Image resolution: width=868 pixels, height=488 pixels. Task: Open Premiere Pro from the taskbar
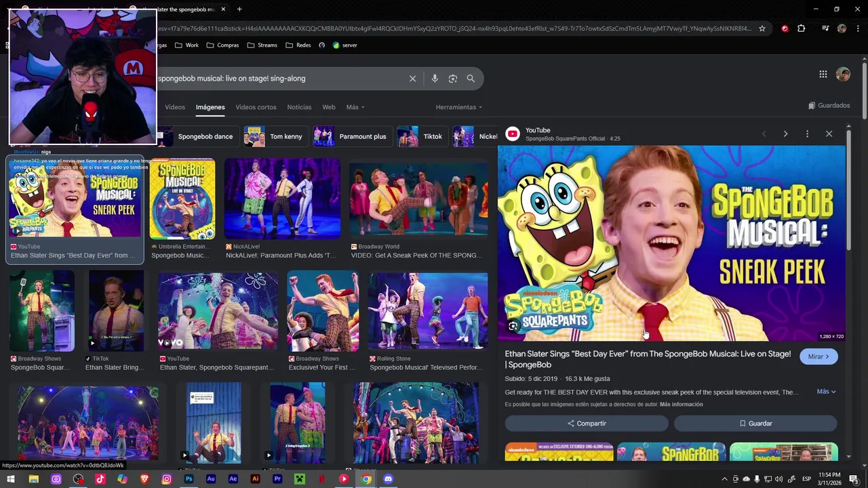pyautogui.click(x=277, y=479)
